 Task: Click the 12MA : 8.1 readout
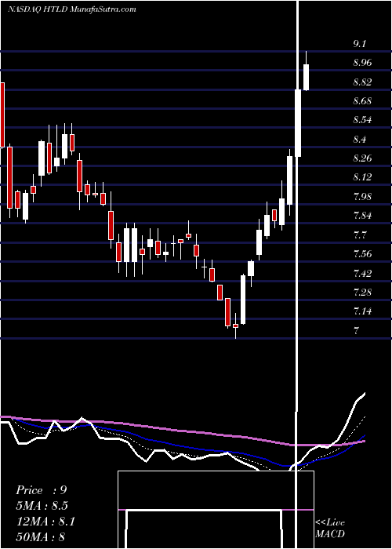point(45,522)
